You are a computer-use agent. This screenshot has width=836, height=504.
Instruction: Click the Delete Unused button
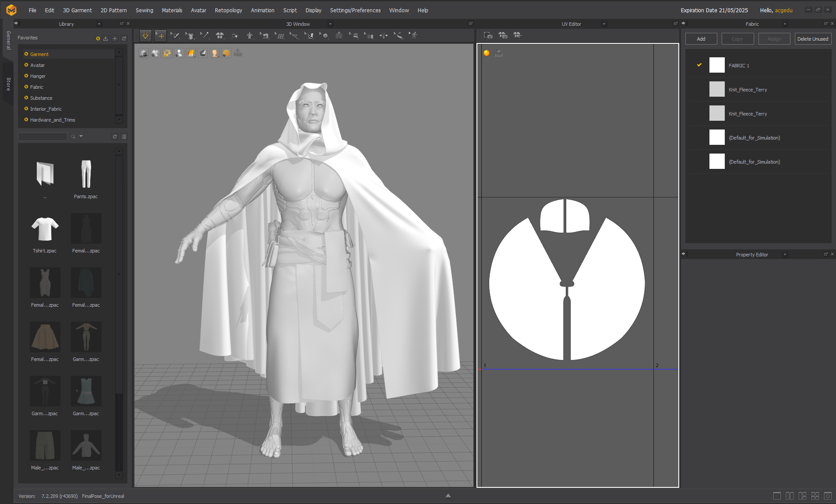point(812,39)
